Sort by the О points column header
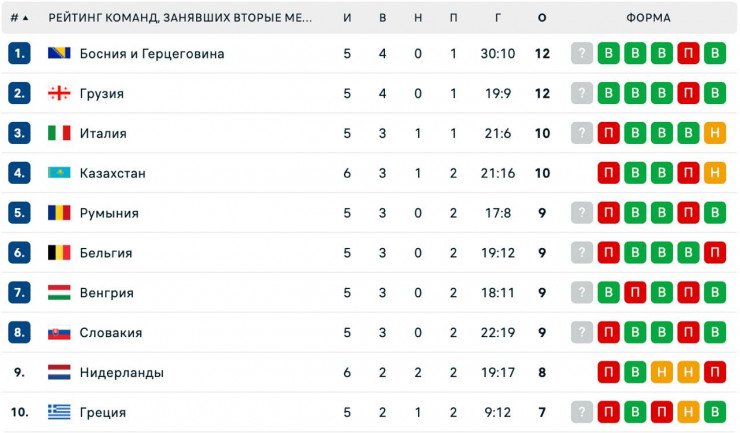This screenshot has height=433, width=740. (542, 18)
